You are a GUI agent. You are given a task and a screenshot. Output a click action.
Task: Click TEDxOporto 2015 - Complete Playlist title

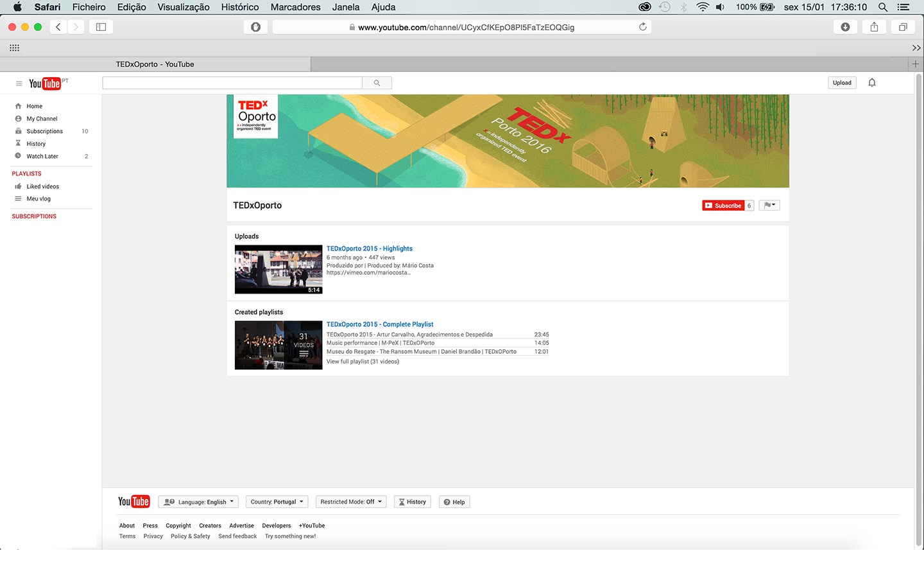click(380, 324)
